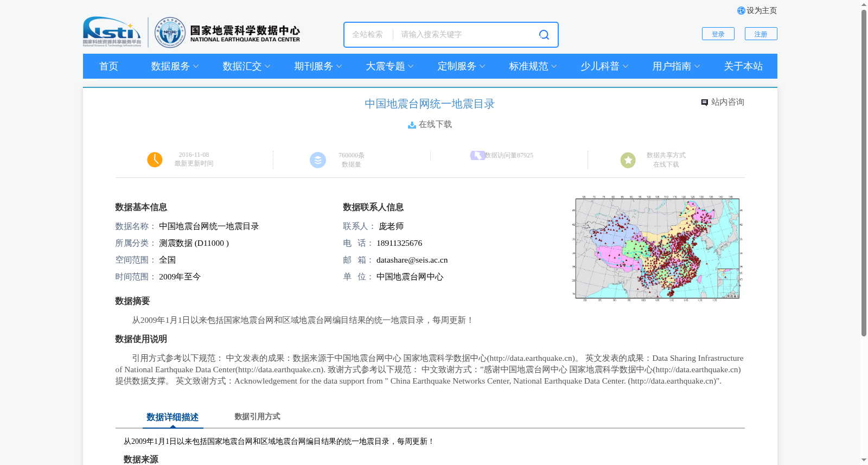Image resolution: width=868 pixels, height=465 pixels.
Task: Focus the 请输入搜索关键字 search field
Action: click(467, 35)
